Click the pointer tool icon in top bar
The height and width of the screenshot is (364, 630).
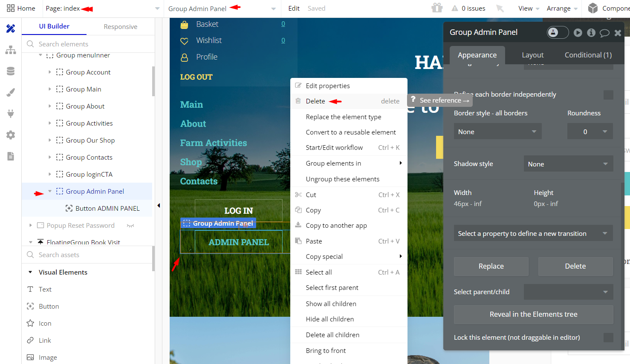500,8
